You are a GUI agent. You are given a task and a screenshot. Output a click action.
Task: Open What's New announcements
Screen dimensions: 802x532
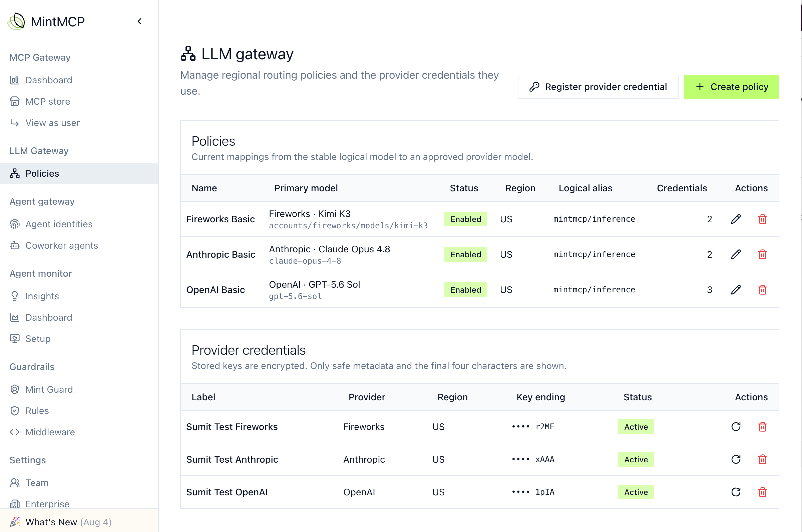[79, 522]
